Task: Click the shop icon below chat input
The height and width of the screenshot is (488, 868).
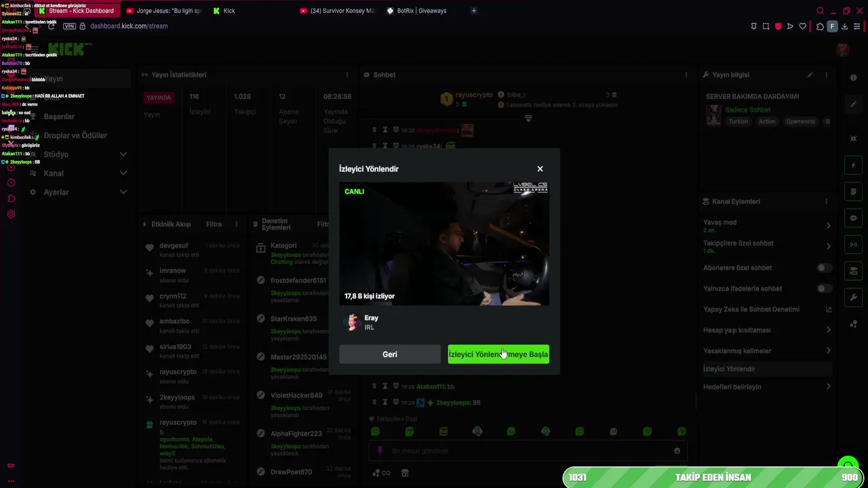Action: [405, 473]
